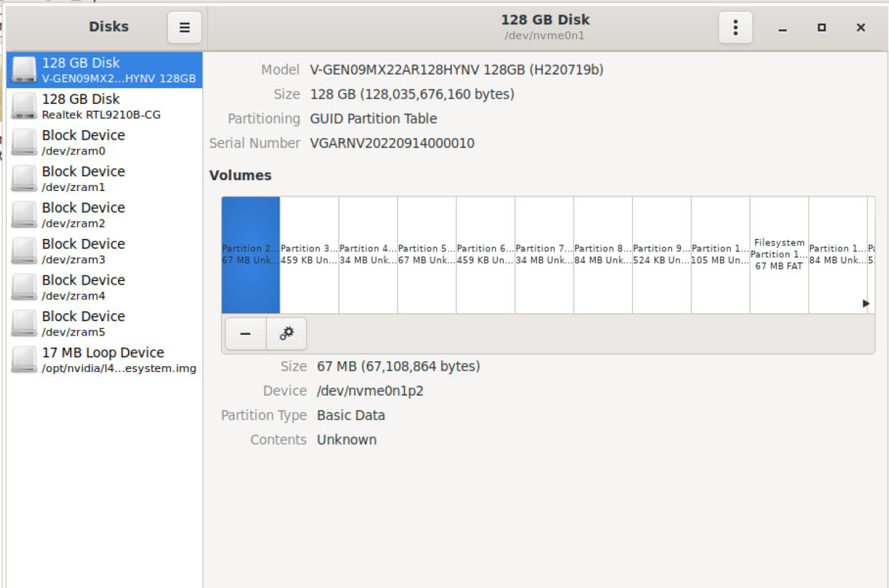This screenshot has height=588, width=889.
Task: Choose Partition 6 459 KB volume
Action: point(486,255)
